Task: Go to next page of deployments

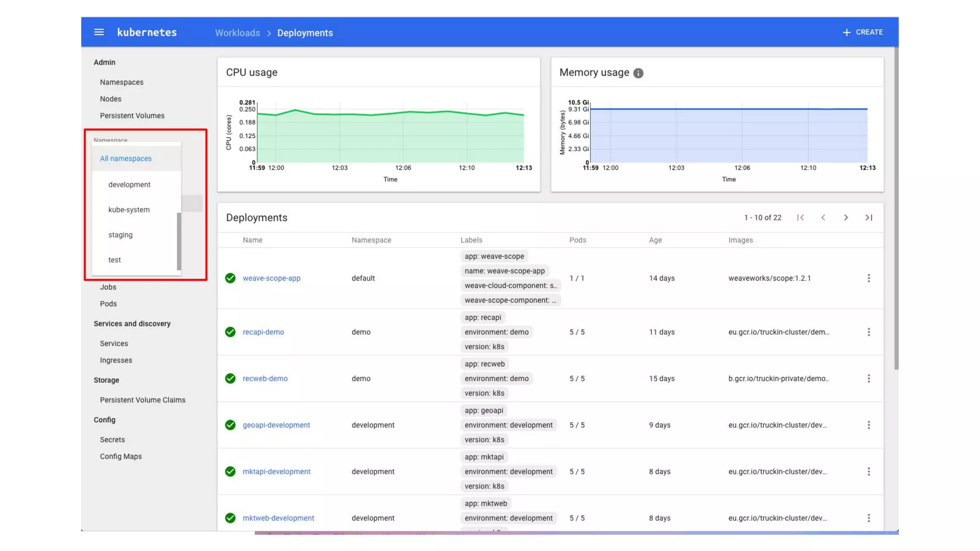Action: pyautogui.click(x=846, y=218)
